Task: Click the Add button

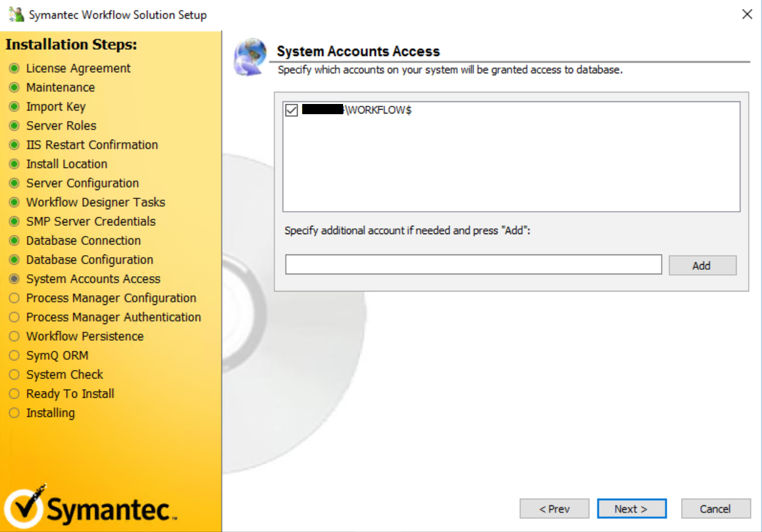Action: 702,265
